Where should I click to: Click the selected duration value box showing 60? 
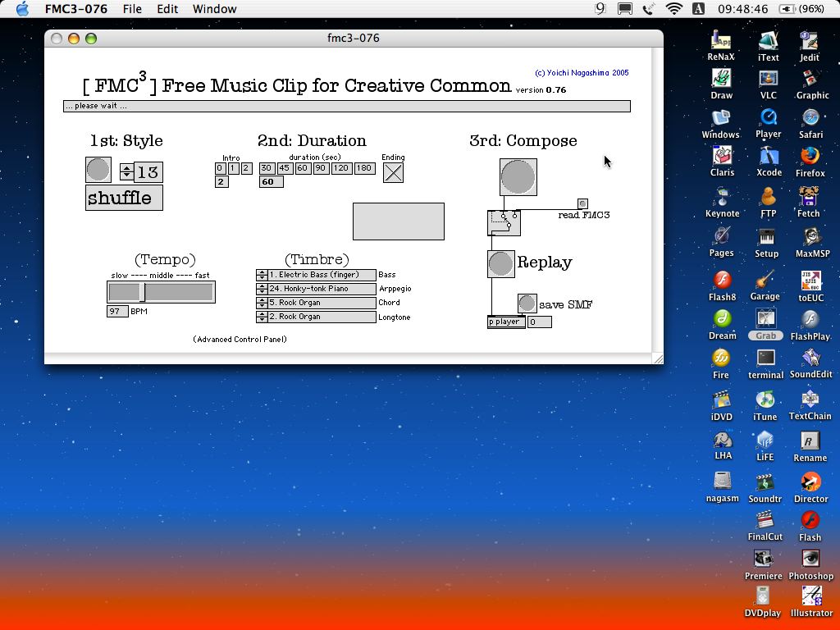(271, 181)
